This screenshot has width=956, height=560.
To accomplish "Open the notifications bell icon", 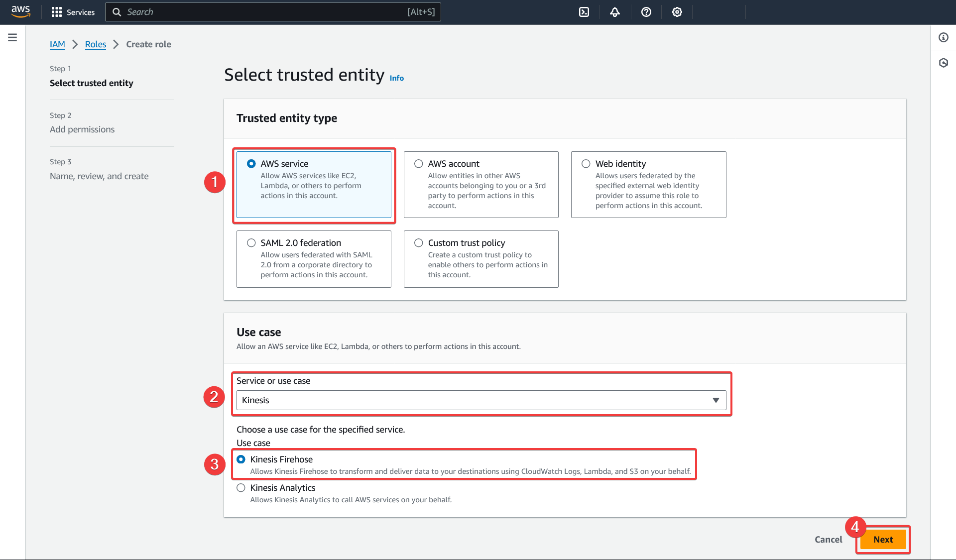I will 615,12.
